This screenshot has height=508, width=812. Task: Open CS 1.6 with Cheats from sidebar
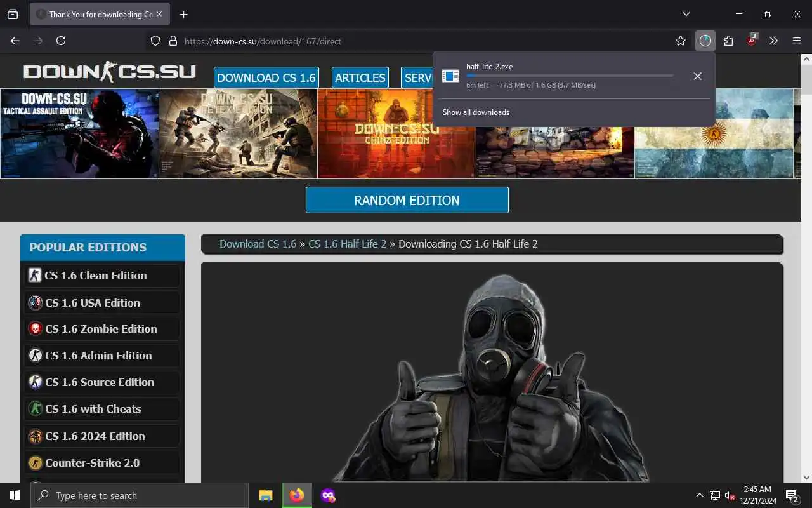tap(102, 409)
